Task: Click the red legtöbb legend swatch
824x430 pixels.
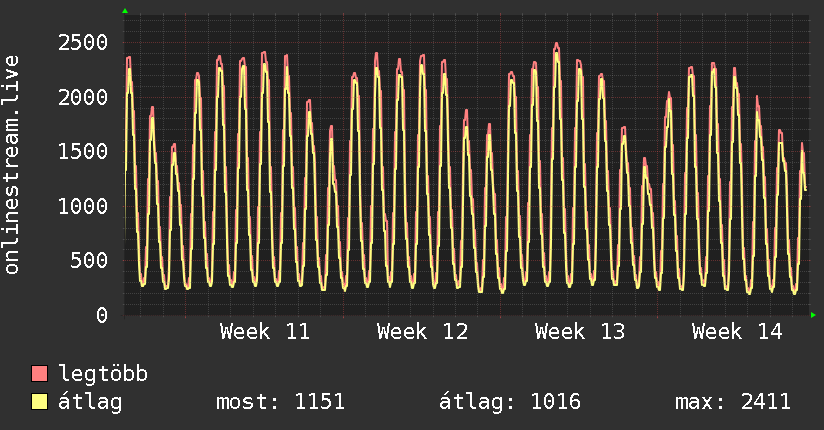Action: coord(40,374)
